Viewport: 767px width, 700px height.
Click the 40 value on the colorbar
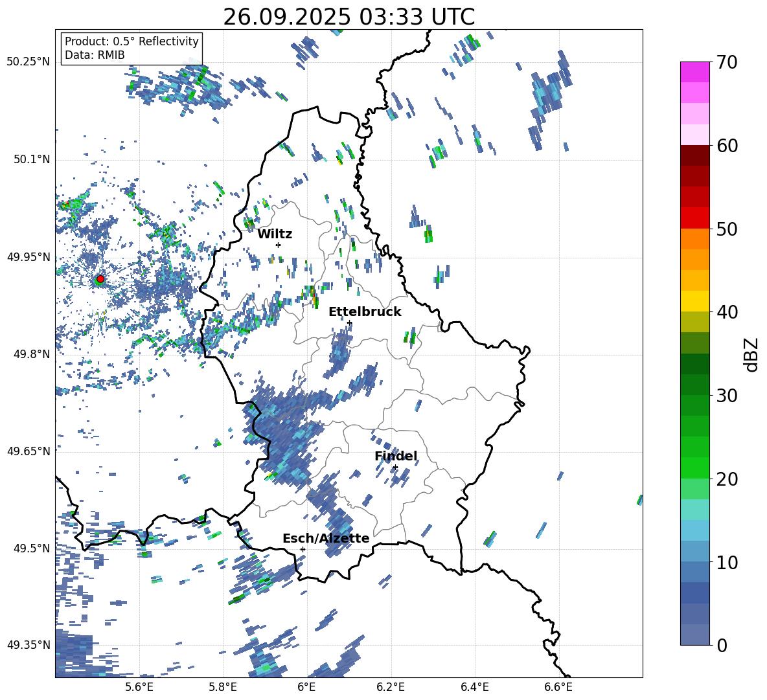(x=727, y=312)
